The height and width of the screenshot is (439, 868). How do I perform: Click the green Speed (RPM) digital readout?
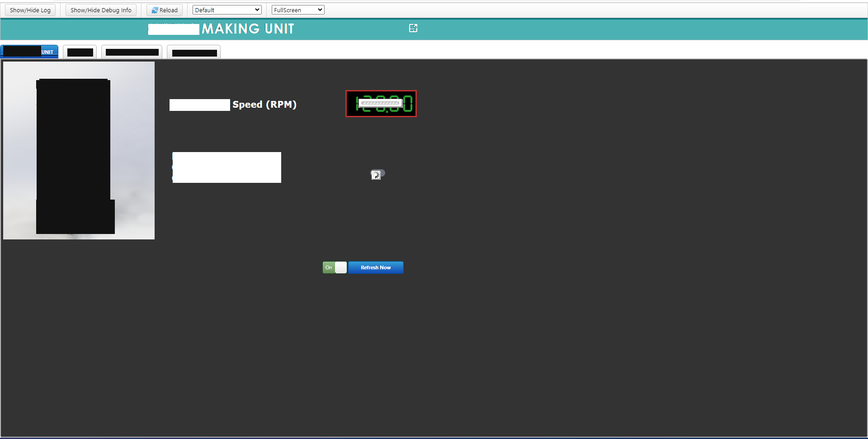pyautogui.click(x=381, y=104)
